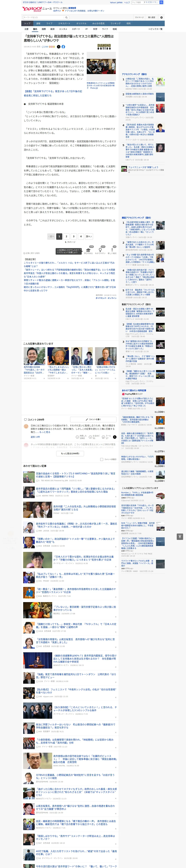Screen dimensions: 186x868
Task: Open the 「死んでしまえばいい」 recommended article thumbnail
Action: point(58,356)
